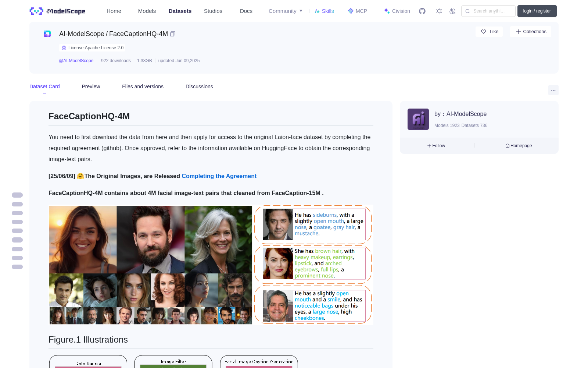The width and height of the screenshot is (588, 368).
Task: Click the language switch icon
Action: (x=452, y=11)
